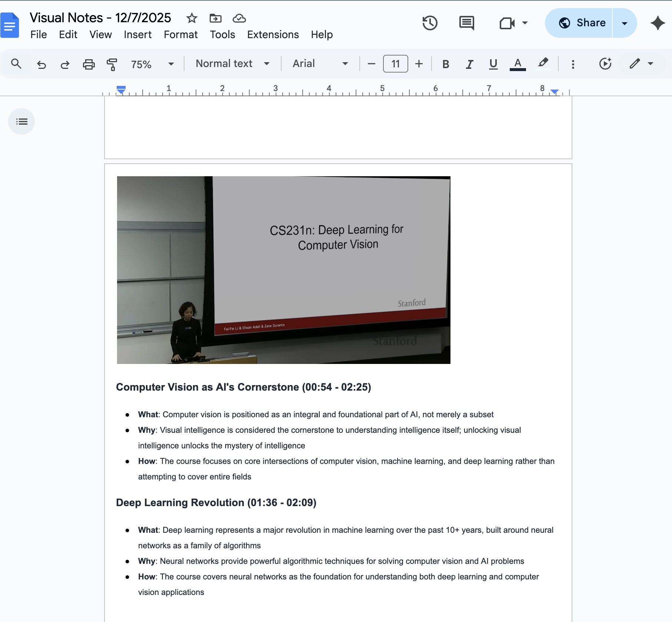
Task: Open version history
Action: [429, 23]
